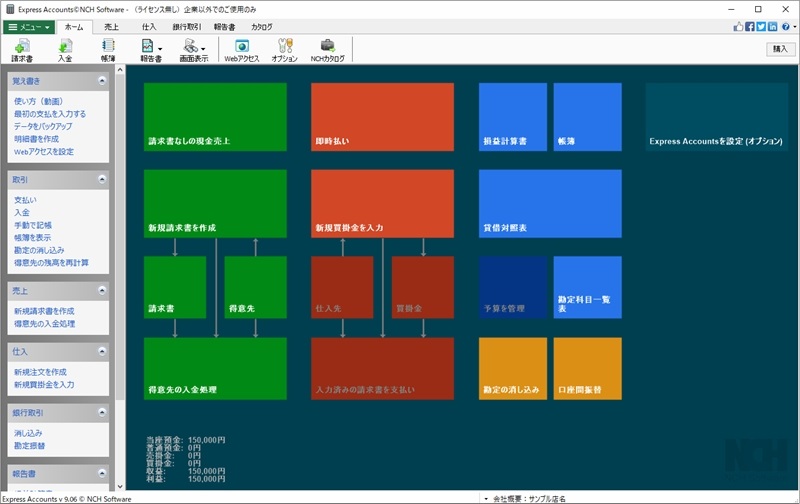The image size is (800, 504).
Task: Open NCHカタログ briefcase icon
Action: click(x=328, y=50)
